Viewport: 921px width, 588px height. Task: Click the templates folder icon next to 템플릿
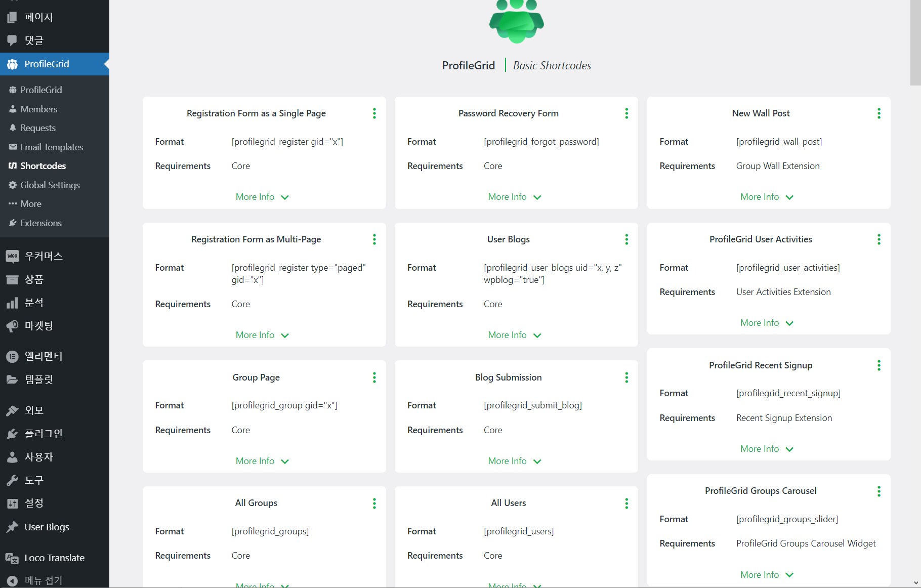click(12, 380)
